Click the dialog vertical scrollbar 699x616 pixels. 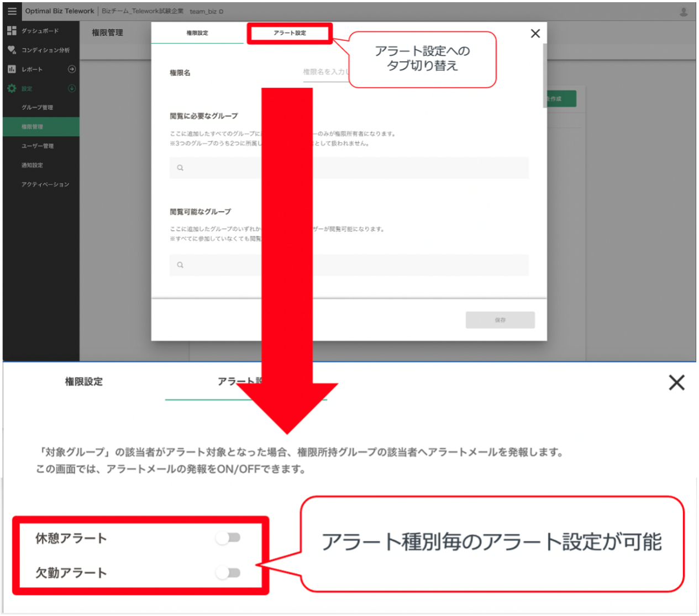tap(545, 75)
